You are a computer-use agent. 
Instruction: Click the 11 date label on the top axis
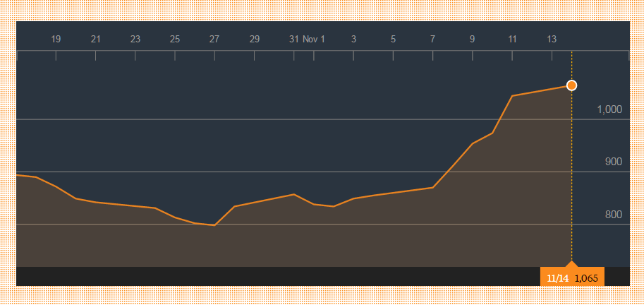(512, 40)
